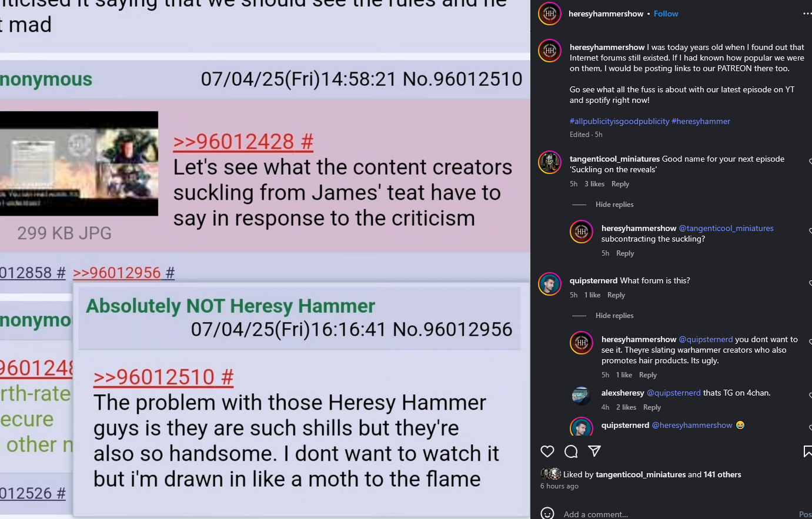The height and width of the screenshot is (519, 812).
Task: Like the post with heart icon
Action: tap(547, 451)
